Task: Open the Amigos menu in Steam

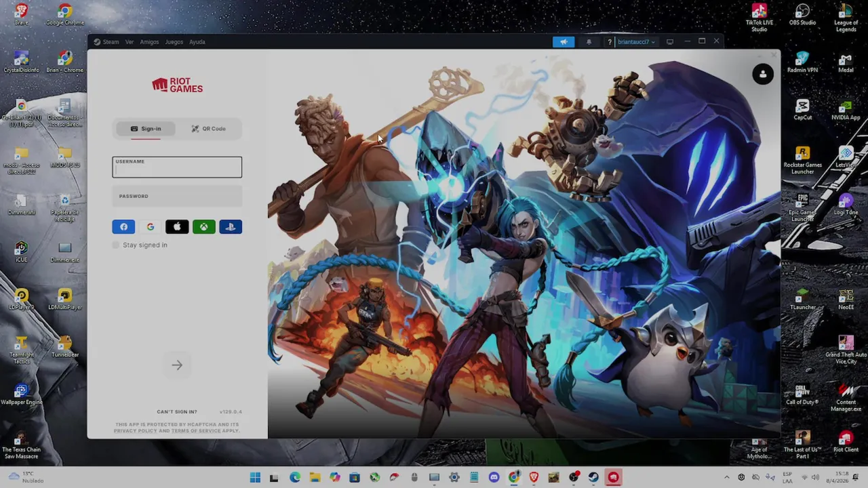Action: (149, 42)
